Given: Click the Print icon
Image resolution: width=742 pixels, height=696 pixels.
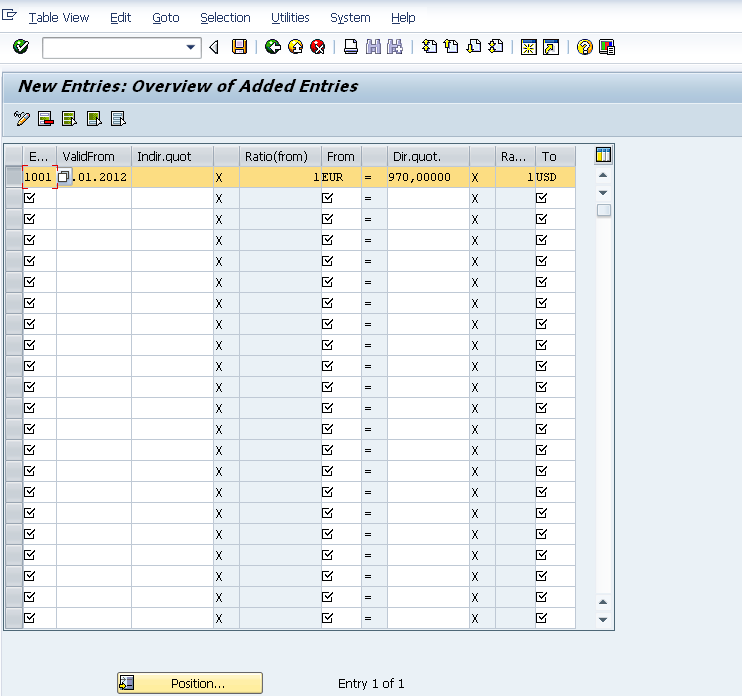Looking at the screenshot, I should 351,47.
